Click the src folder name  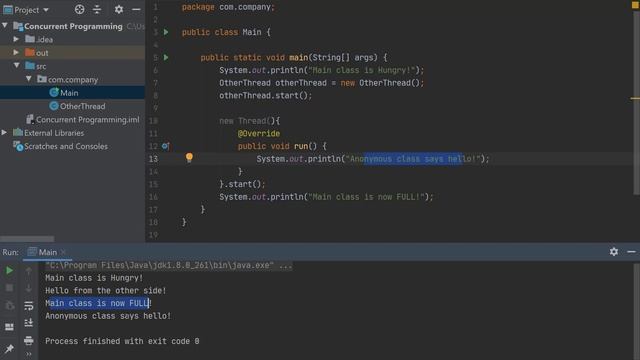[41, 66]
